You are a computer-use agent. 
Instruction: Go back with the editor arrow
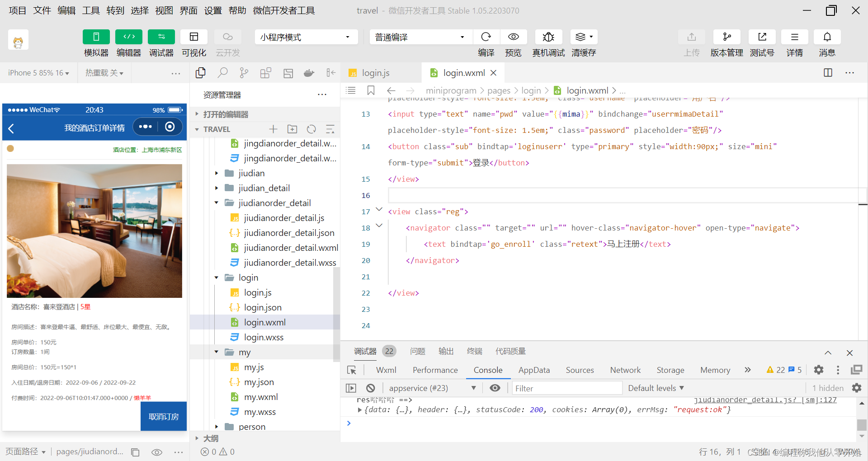391,90
